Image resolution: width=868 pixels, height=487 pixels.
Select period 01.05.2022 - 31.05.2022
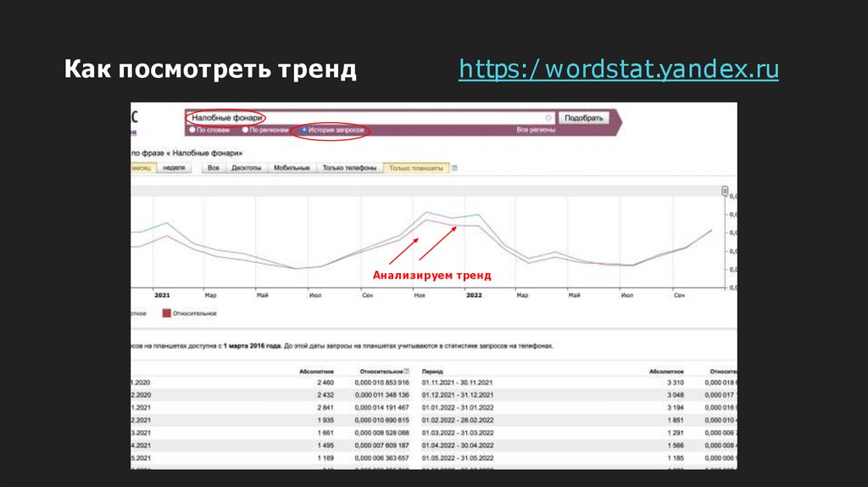[x=457, y=459]
